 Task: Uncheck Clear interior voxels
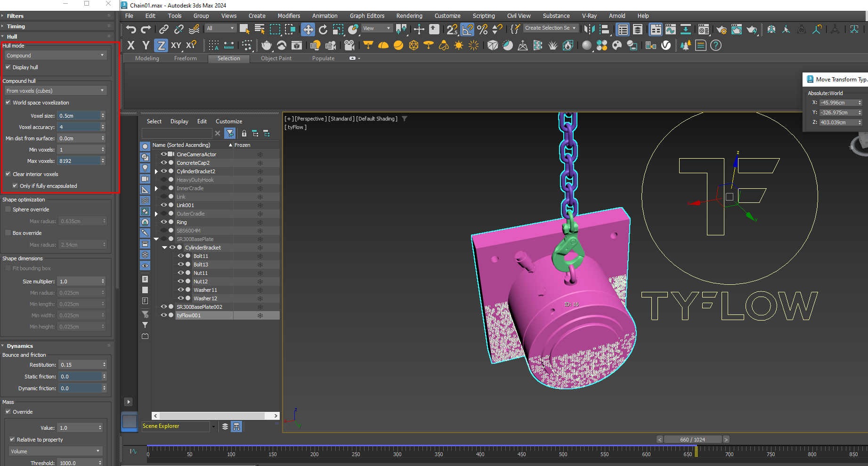(x=8, y=174)
